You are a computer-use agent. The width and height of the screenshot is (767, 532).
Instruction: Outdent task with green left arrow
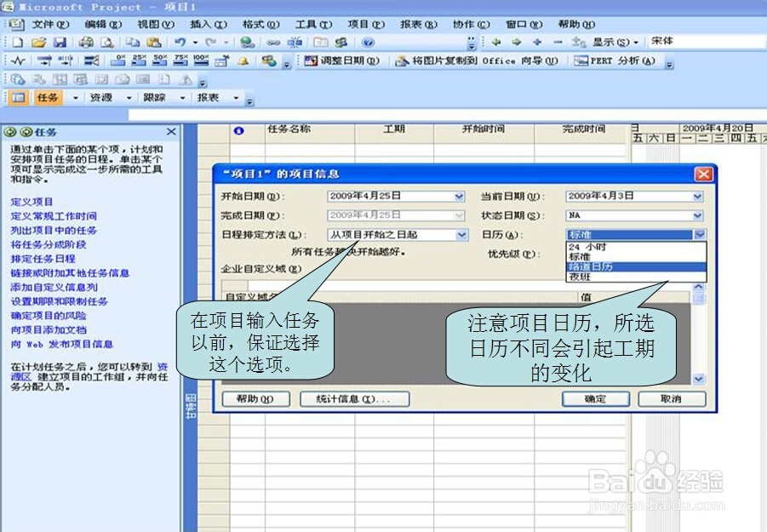click(496, 43)
